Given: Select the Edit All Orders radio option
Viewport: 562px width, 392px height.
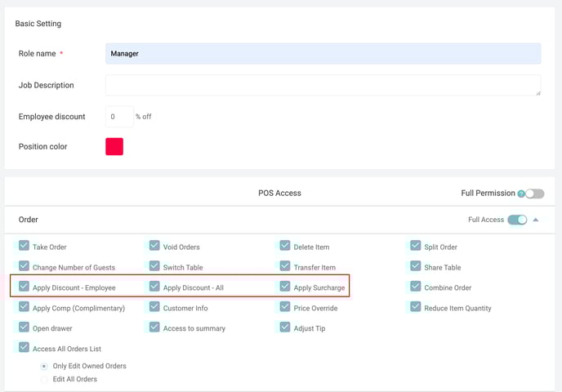Looking at the screenshot, I should 44,380.
